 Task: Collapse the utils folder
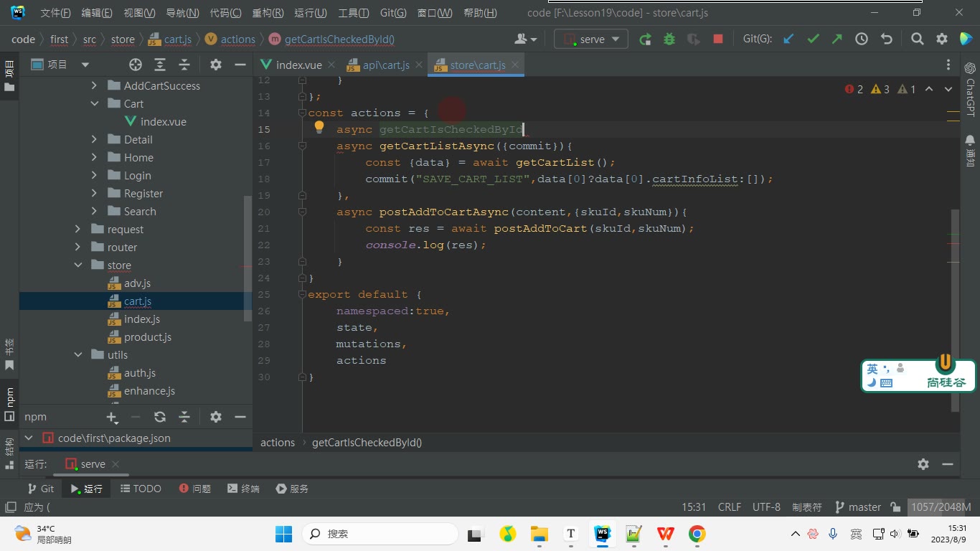coord(77,355)
